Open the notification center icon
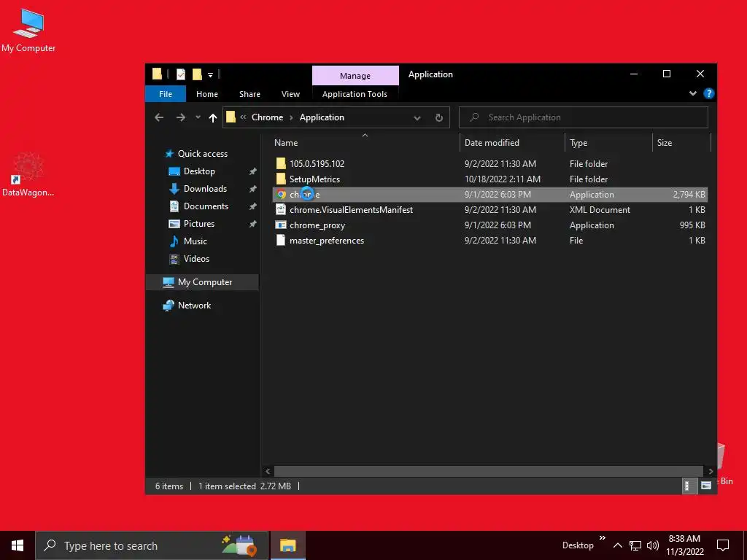 pos(723,545)
